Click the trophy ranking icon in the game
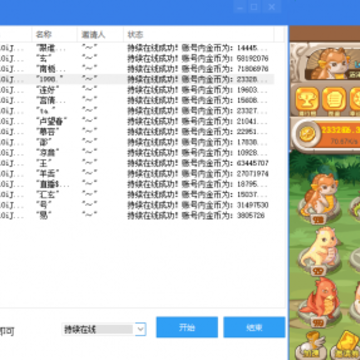 pos(307,99)
